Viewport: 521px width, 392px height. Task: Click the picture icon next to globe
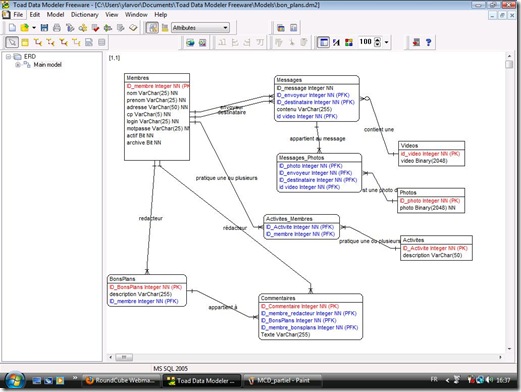203,42
